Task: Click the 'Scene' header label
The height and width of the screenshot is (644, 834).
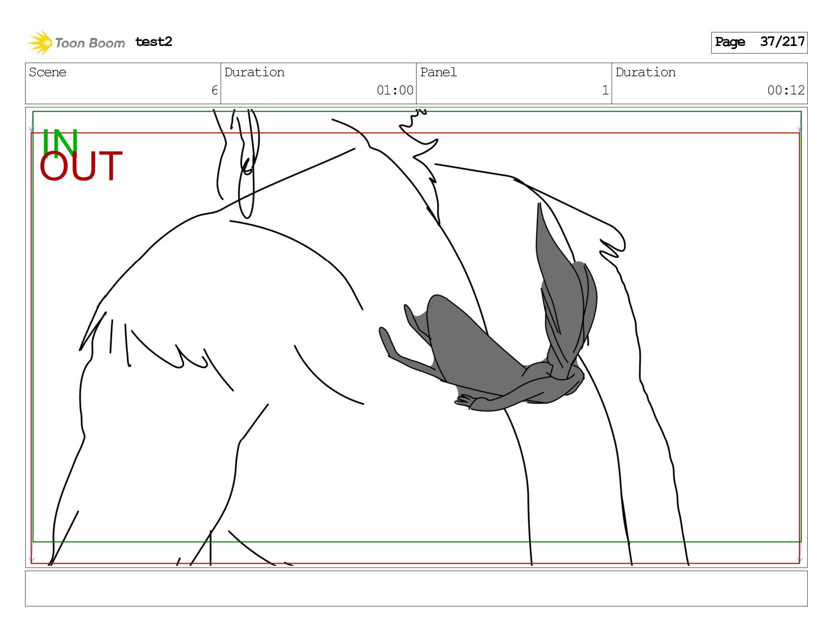Action: [x=48, y=72]
